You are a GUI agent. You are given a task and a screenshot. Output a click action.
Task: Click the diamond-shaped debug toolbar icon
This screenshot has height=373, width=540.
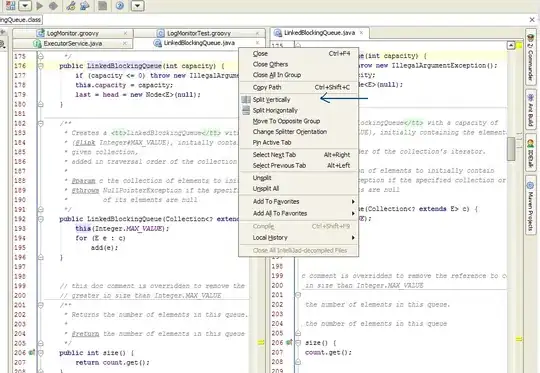tap(53, 6)
